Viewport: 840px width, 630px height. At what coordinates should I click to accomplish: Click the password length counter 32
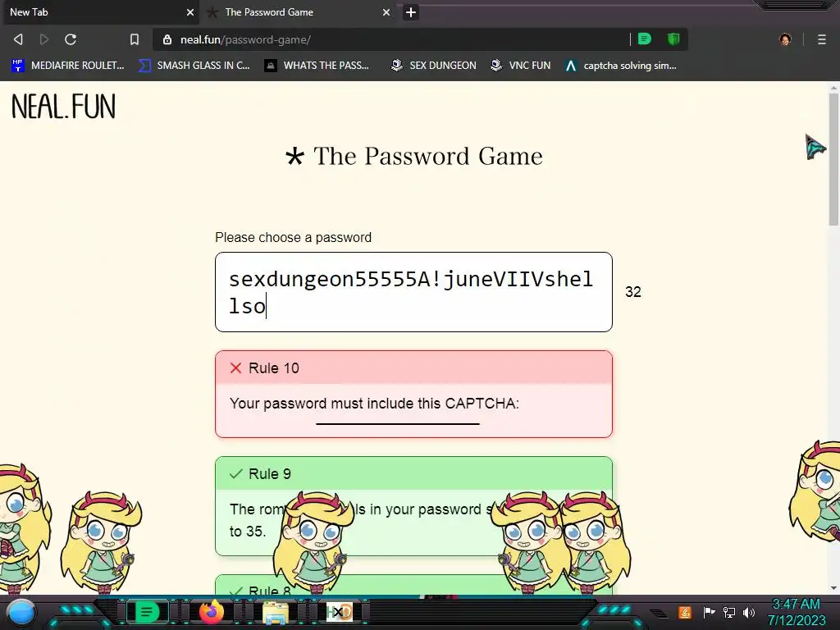(x=632, y=292)
